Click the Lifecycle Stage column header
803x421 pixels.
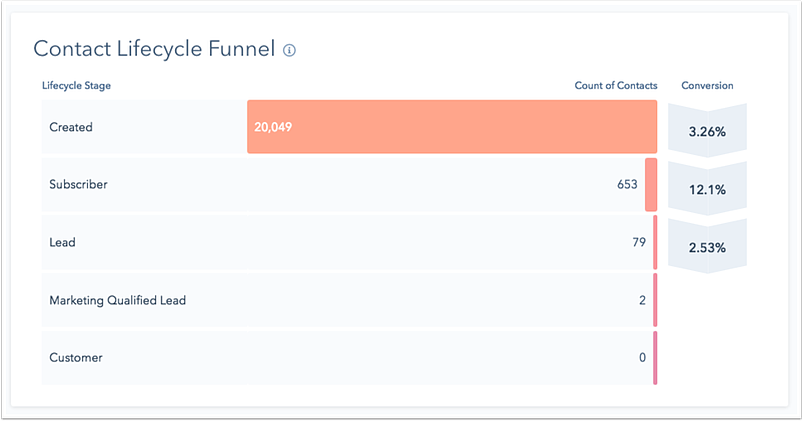click(x=76, y=86)
